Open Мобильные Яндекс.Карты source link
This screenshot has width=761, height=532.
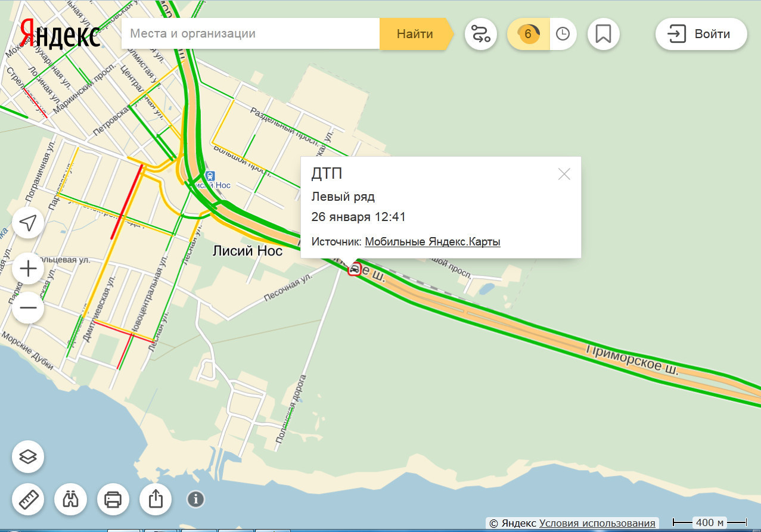point(433,242)
